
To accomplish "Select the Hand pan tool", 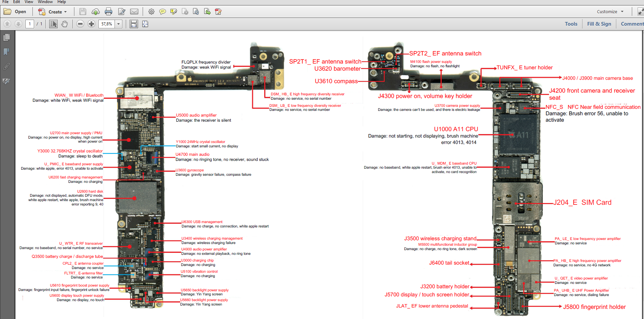I will (65, 24).
